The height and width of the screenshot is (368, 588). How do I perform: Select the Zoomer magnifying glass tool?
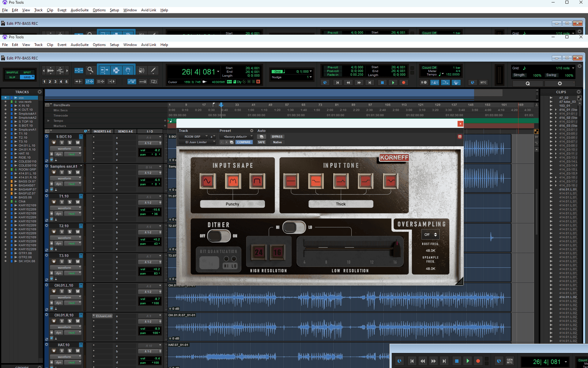coord(90,70)
